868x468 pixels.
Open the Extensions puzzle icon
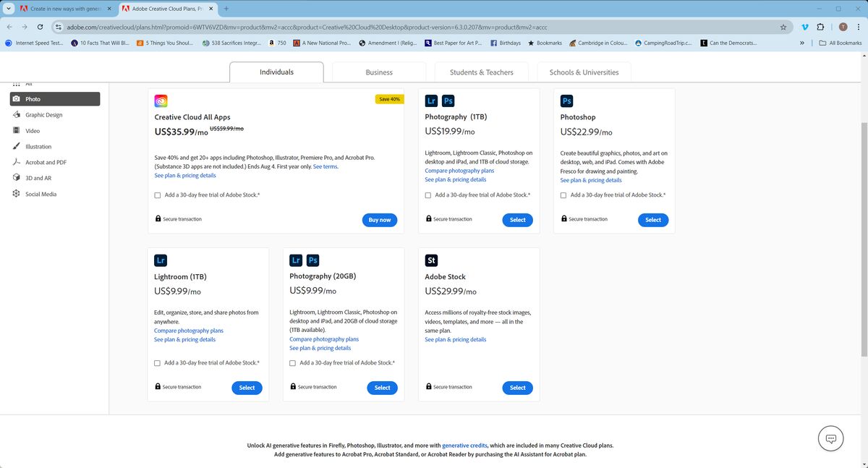[821, 27]
